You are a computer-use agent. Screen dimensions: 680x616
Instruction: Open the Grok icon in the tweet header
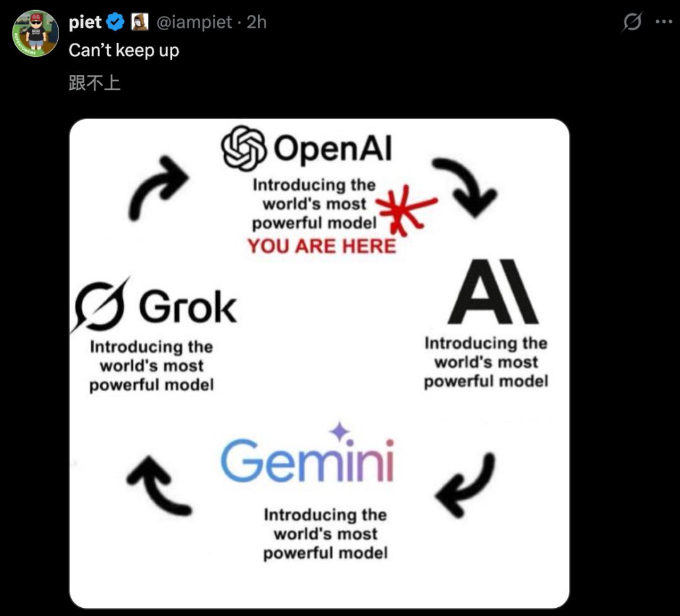click(x=632, y=23)
